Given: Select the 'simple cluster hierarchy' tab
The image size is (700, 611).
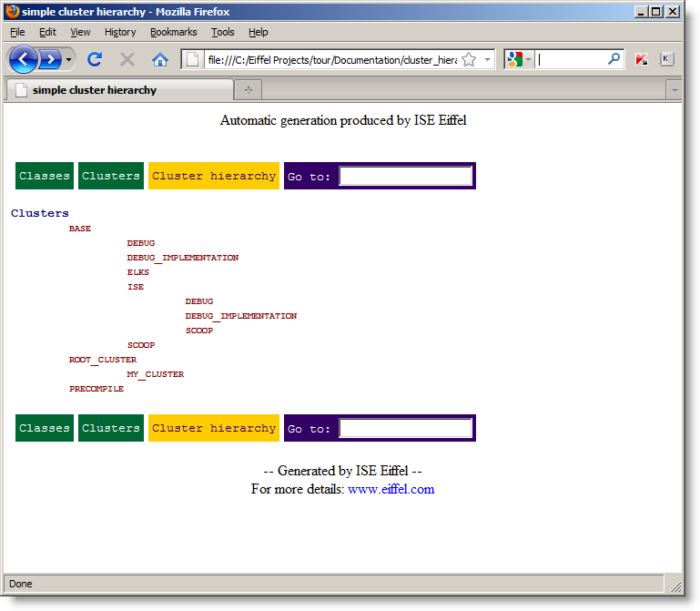Looking at the screenshot, I should (x=95, y=90).
